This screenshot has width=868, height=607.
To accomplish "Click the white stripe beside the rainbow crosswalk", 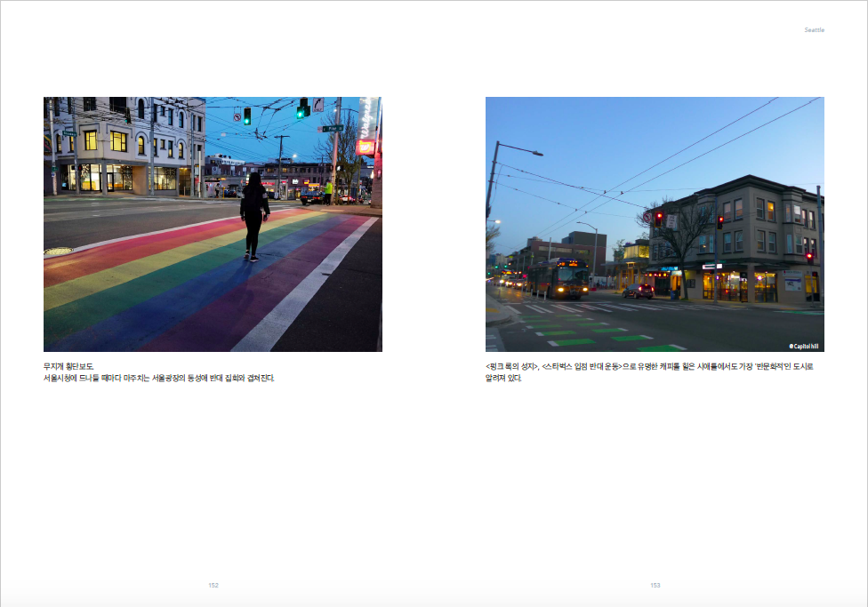I will [x=302, y=293].
